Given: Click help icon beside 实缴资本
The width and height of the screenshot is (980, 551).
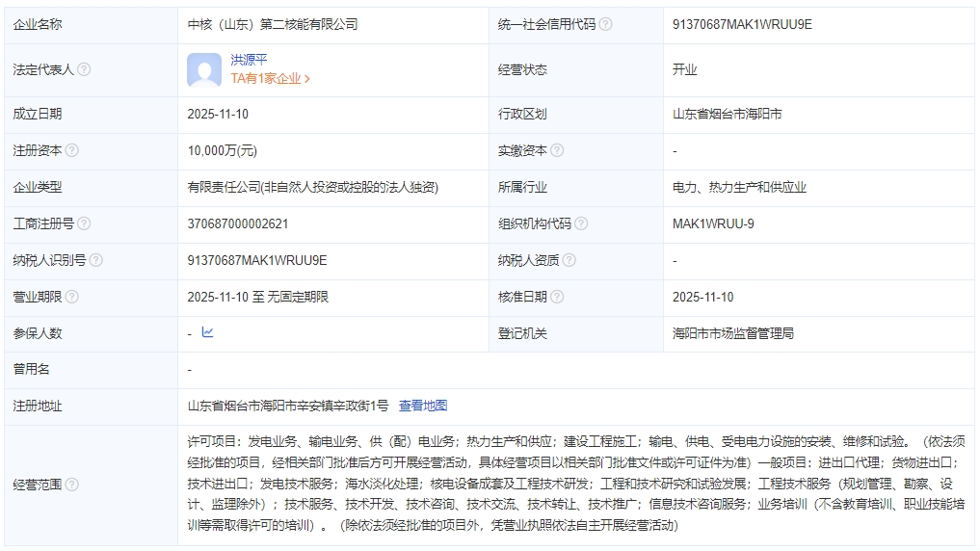Looking at the screenshot, I should (557, 150).
